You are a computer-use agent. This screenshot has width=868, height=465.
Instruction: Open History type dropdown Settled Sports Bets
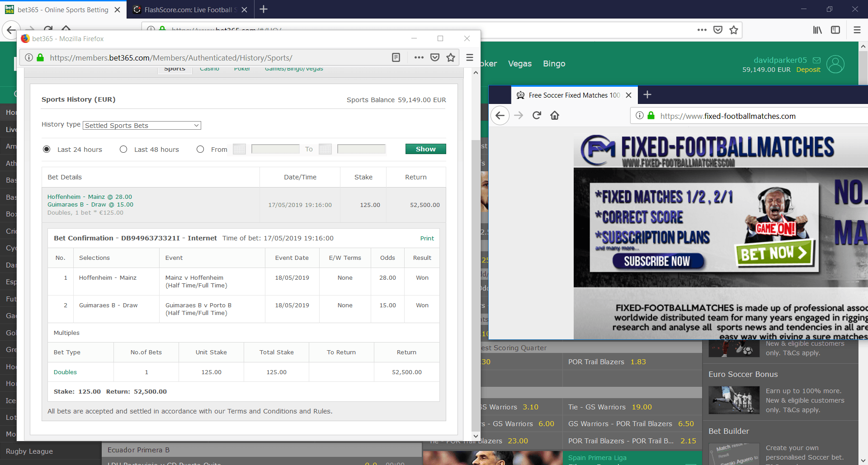pos(142,125)
